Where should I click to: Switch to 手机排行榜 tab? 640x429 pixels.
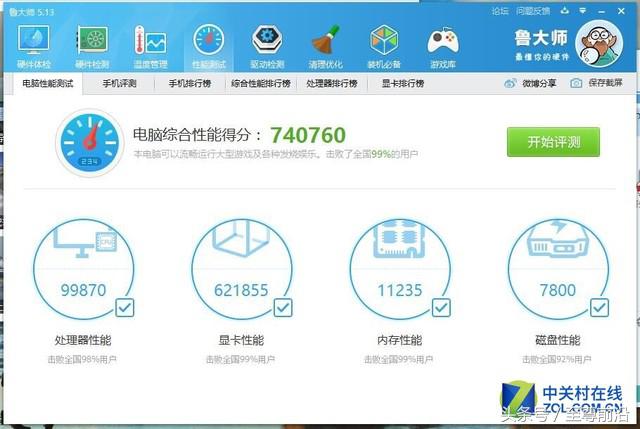tap(190, 84)
